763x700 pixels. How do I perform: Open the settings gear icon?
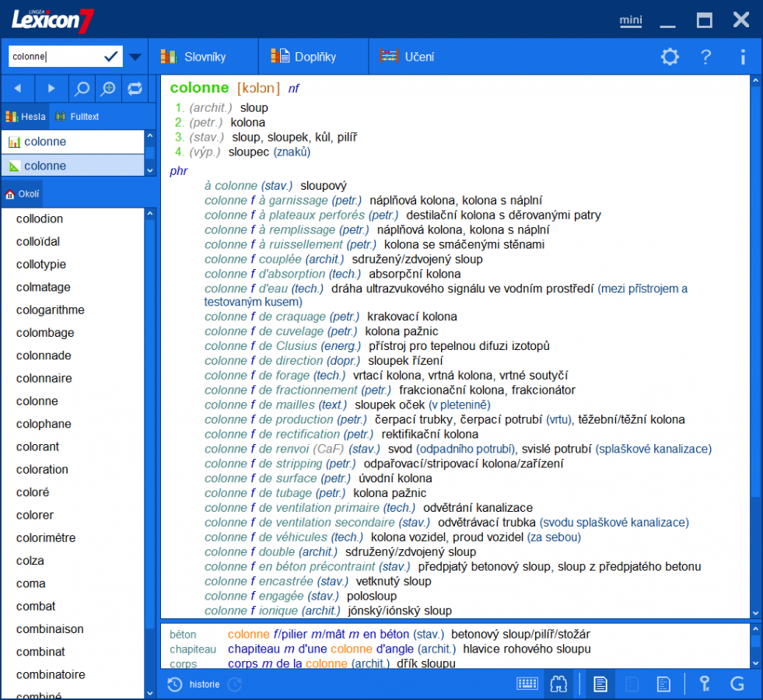670,56
